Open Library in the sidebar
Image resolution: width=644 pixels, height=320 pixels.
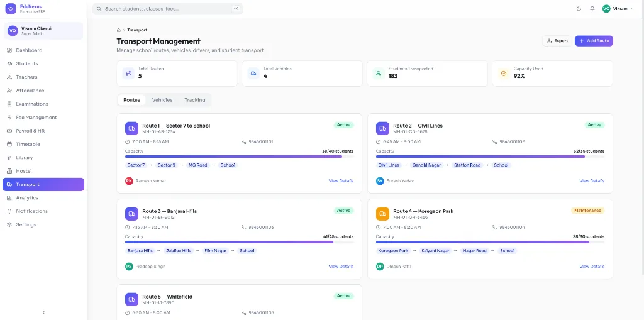pos(43,158)
